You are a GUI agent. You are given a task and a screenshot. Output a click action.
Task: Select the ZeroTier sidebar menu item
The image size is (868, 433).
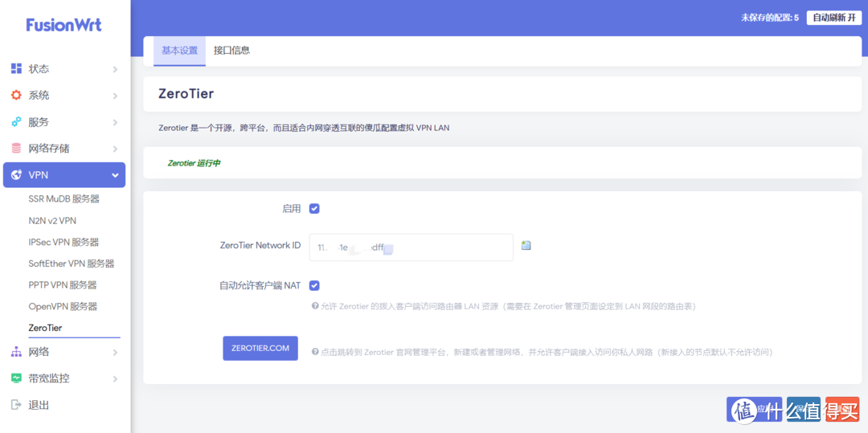[x=45, y=328]
